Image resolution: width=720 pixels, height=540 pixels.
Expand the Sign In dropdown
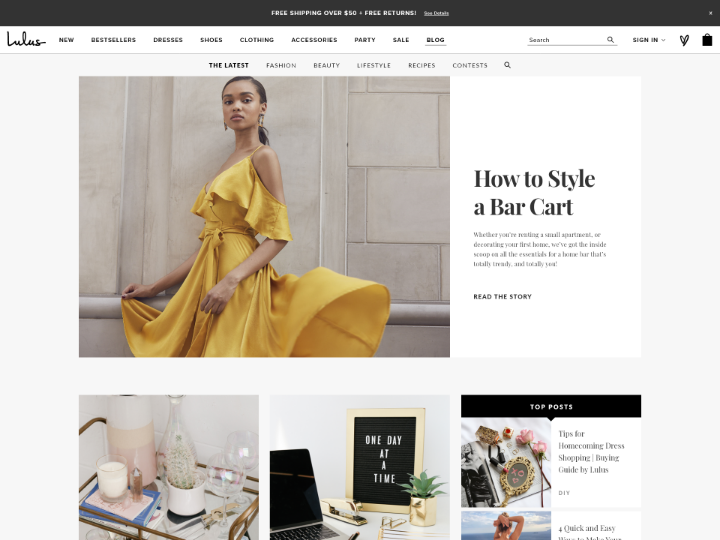[648, 40]
